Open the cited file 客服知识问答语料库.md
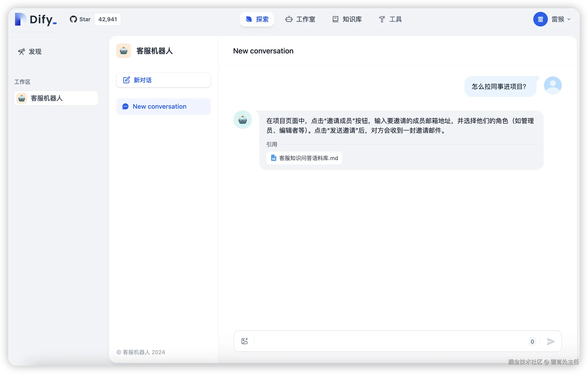Viewport: 588px width, 374px height. coord(304,158)
